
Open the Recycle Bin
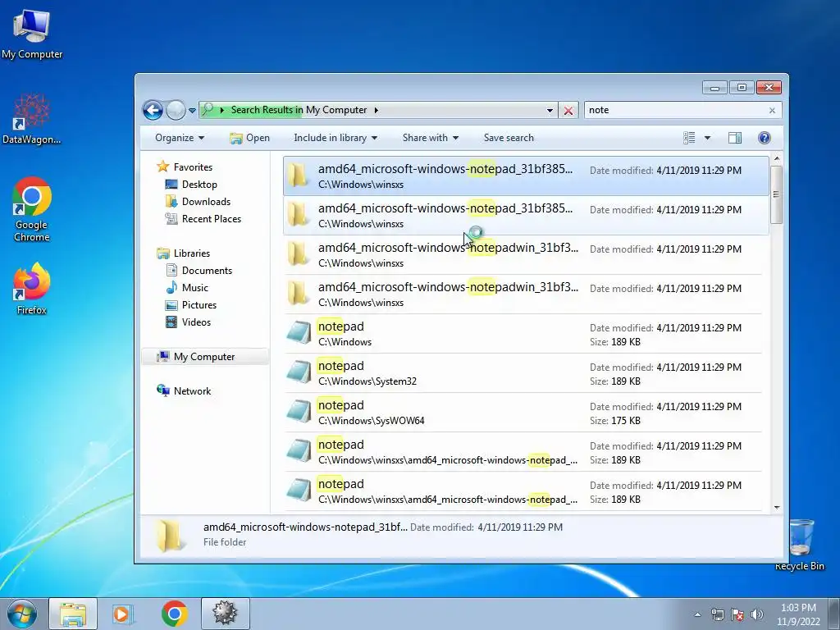tap(799, 545)
